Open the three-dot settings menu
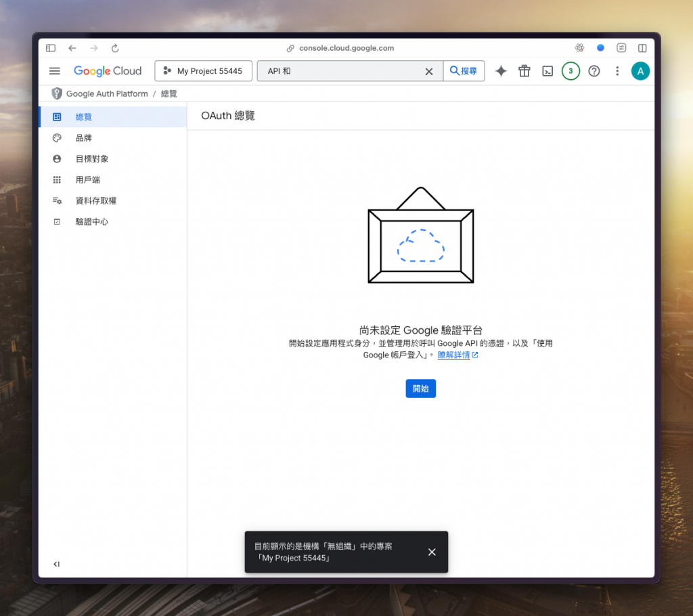 (x=617, y=71)
